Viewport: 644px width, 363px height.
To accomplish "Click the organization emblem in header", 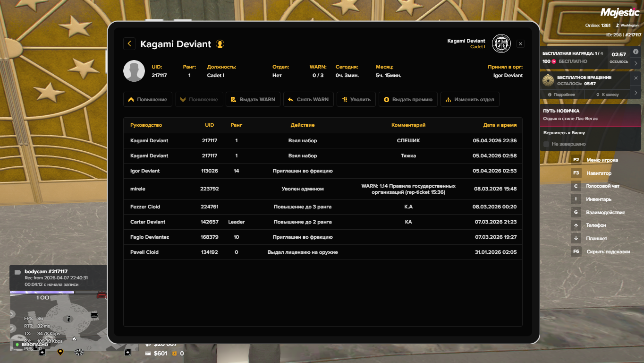I will point(501,43).
